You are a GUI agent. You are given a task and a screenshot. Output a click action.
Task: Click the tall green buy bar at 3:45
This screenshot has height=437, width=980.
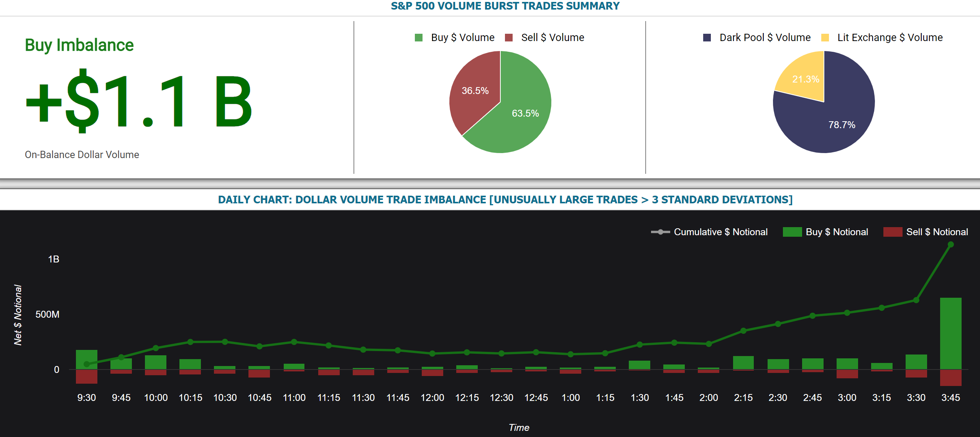point(950,333)
